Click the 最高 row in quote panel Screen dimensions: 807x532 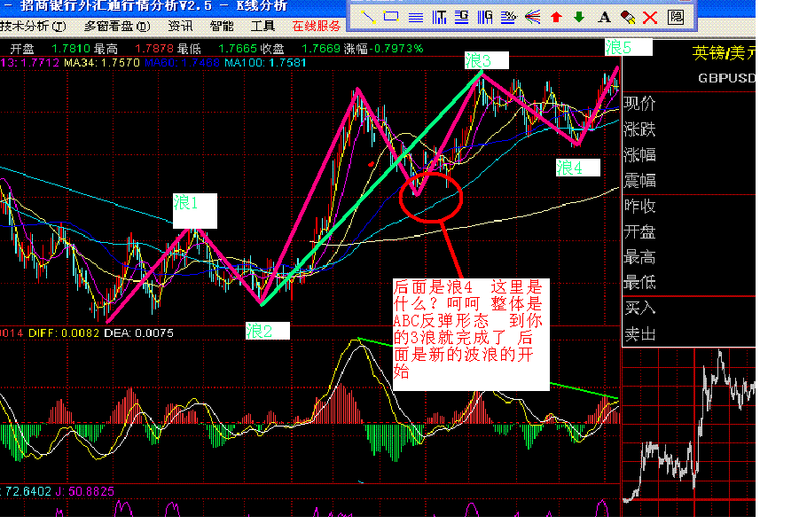click(689, 257)
